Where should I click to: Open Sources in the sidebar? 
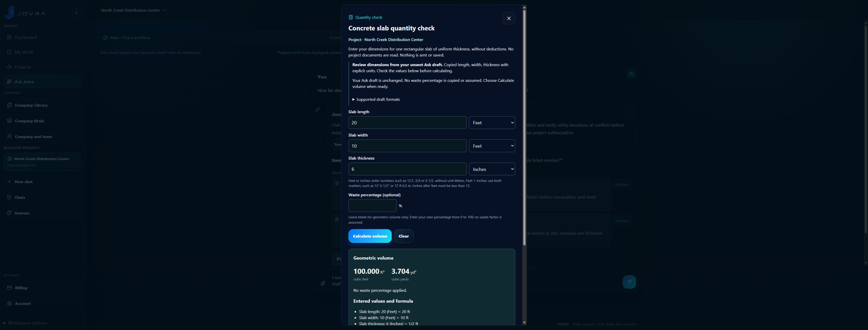(x=42, y=213)
